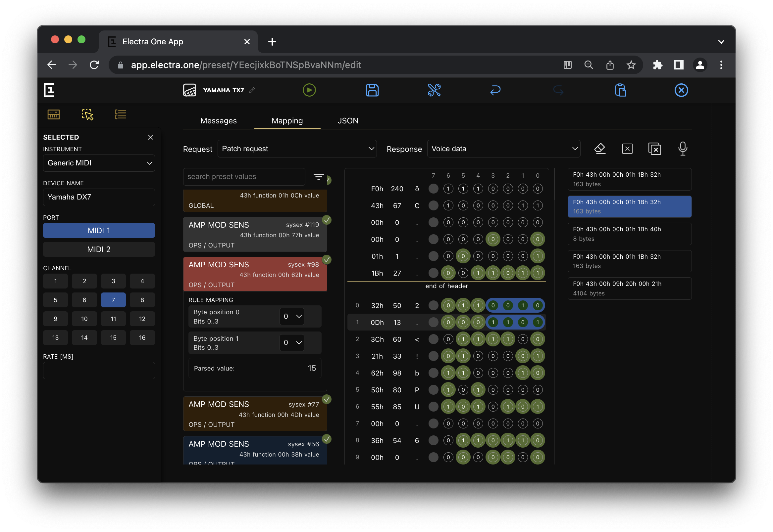Select MIDI channel 12

point(142,319)
